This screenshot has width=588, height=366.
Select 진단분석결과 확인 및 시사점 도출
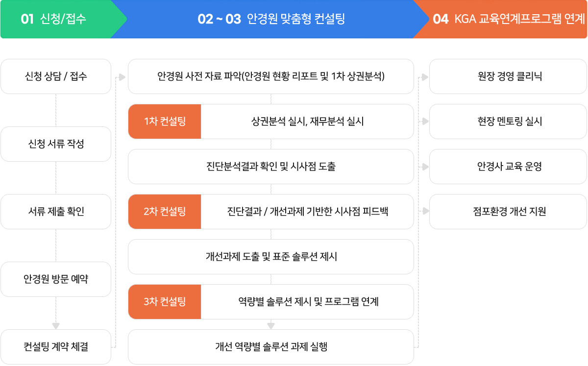tap(271, 167)
